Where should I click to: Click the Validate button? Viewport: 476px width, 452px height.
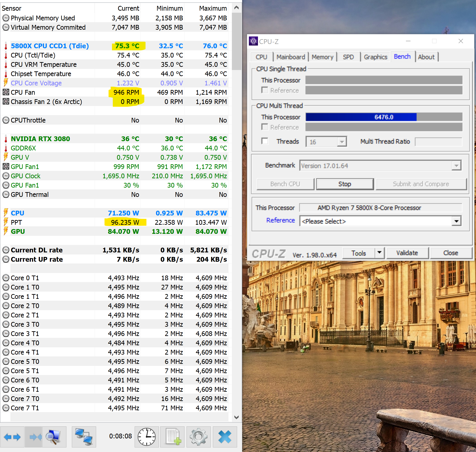(x=407, y=253)
